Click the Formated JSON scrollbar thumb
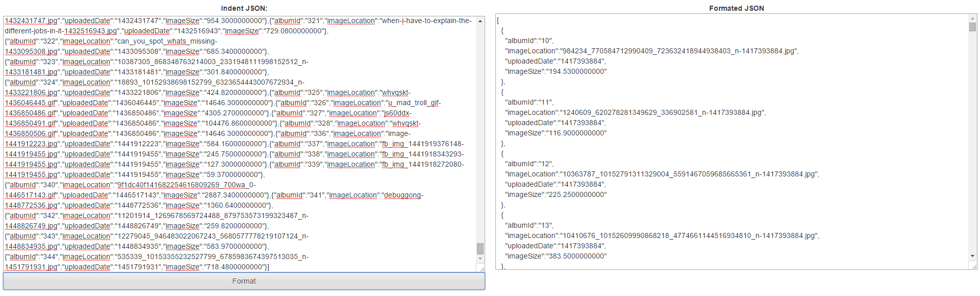Viewport: 980px width, 296px height. (972, 27)
